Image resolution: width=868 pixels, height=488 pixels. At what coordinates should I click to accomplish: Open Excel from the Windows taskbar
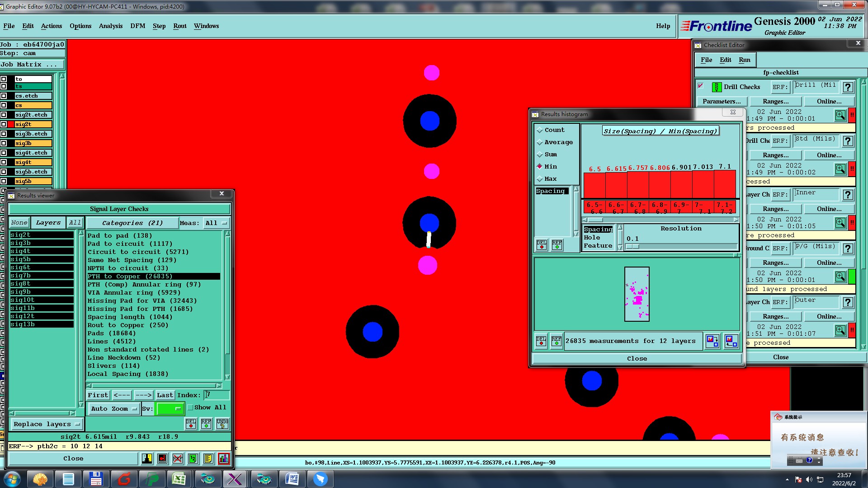pos(179,479)
